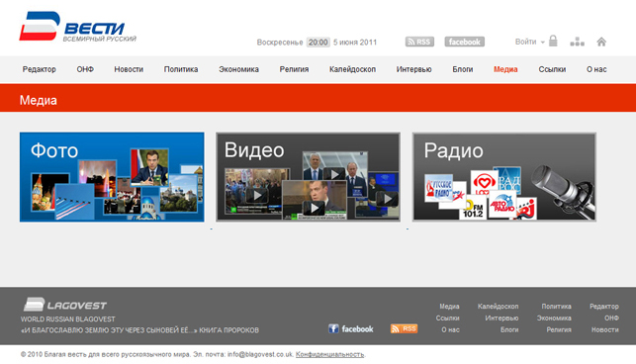This screenshot has height=364, width=636.
Task: Click the Blagovest footer logo
Action: click(x=65, y=305)
